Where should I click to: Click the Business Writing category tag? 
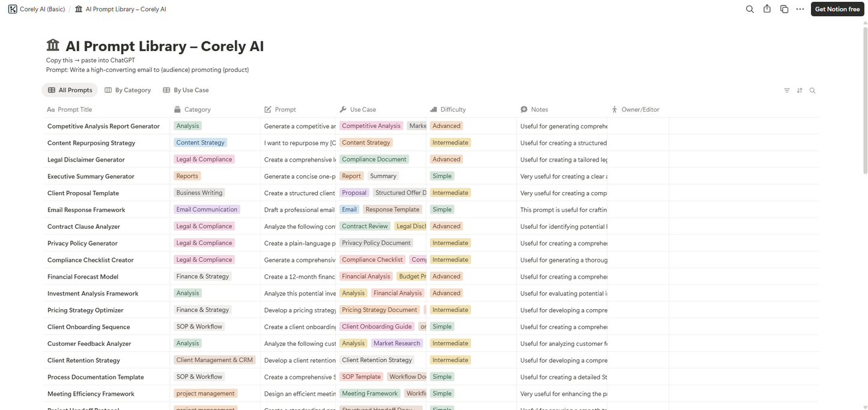tap(199, 193)
